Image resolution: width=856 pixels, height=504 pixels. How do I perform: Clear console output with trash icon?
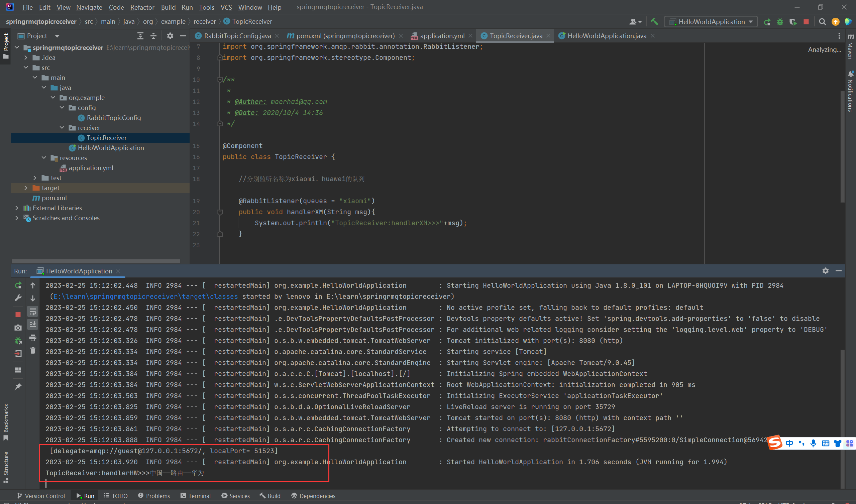(x=33, y=351)
